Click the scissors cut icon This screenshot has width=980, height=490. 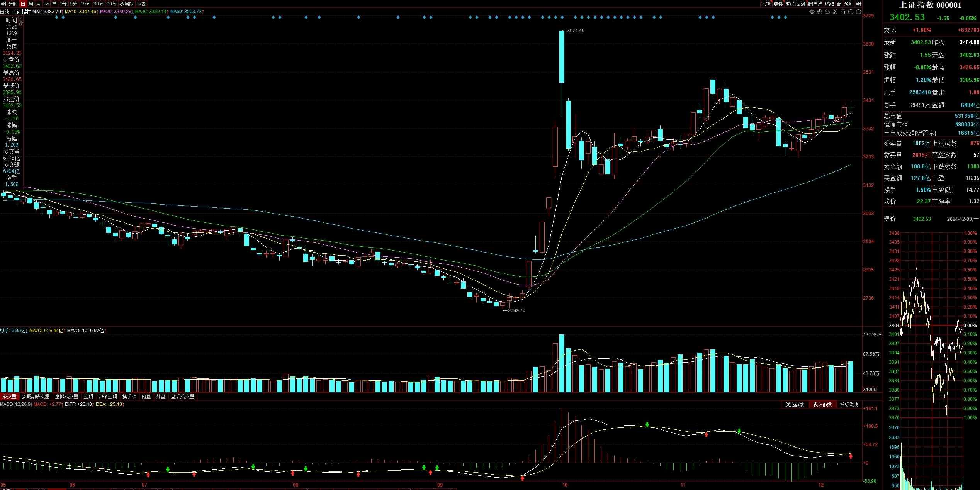[835, 12]
